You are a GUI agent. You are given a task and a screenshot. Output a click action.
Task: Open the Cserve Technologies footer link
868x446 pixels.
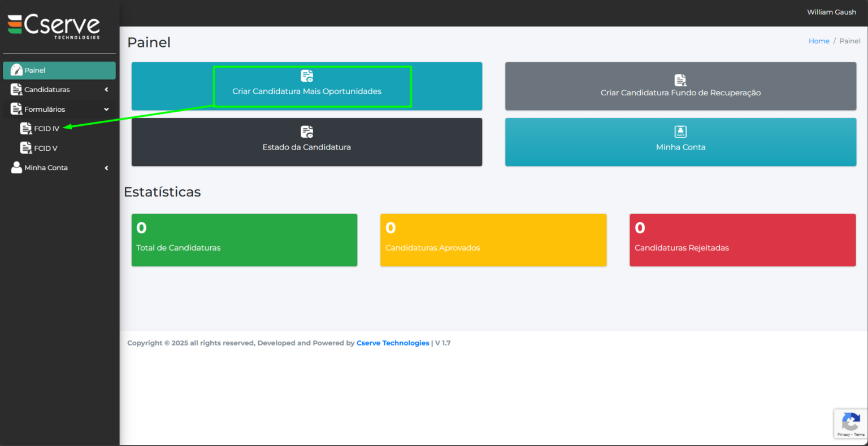coord(393,343)
